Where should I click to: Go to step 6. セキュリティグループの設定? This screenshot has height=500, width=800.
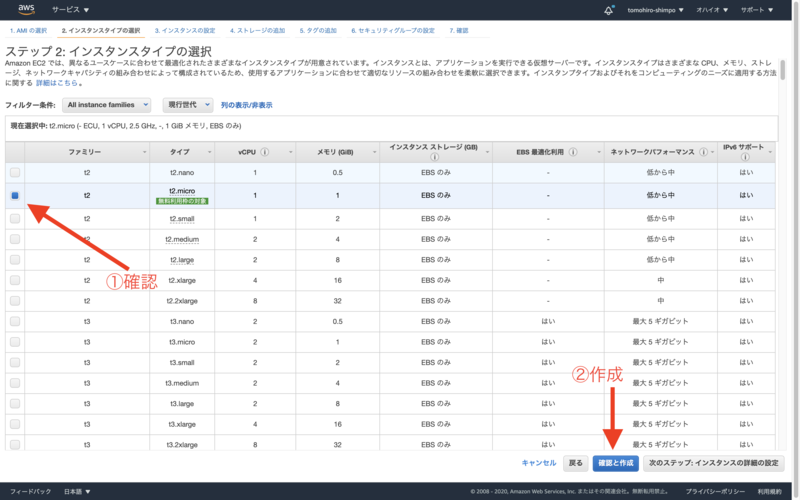click(x=393, y=31)
